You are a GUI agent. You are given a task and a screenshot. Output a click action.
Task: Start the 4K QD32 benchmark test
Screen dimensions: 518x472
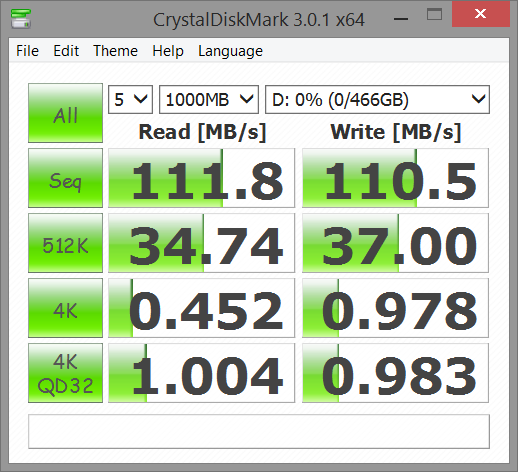65,373
